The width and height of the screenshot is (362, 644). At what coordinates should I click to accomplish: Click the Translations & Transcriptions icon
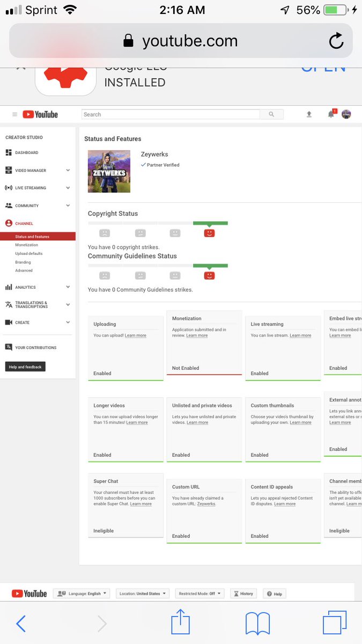(x=9, y=304)
